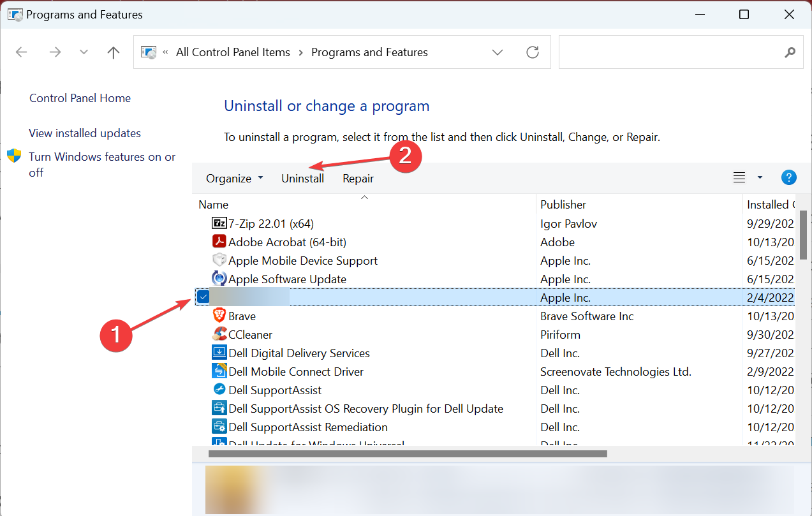Viewport: 812px width, 516px height.
Task: Expand the hidden breadcrumb path chevrons
Action: 166,52
